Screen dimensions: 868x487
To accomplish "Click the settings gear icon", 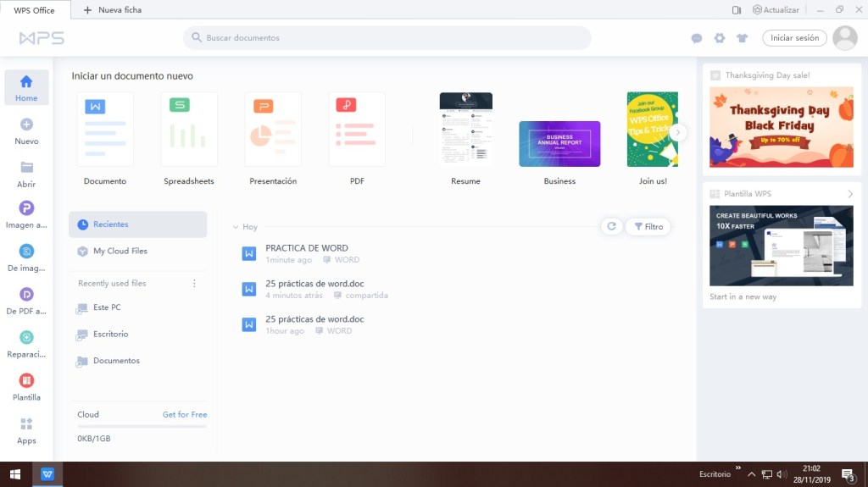I will (720, 38).
